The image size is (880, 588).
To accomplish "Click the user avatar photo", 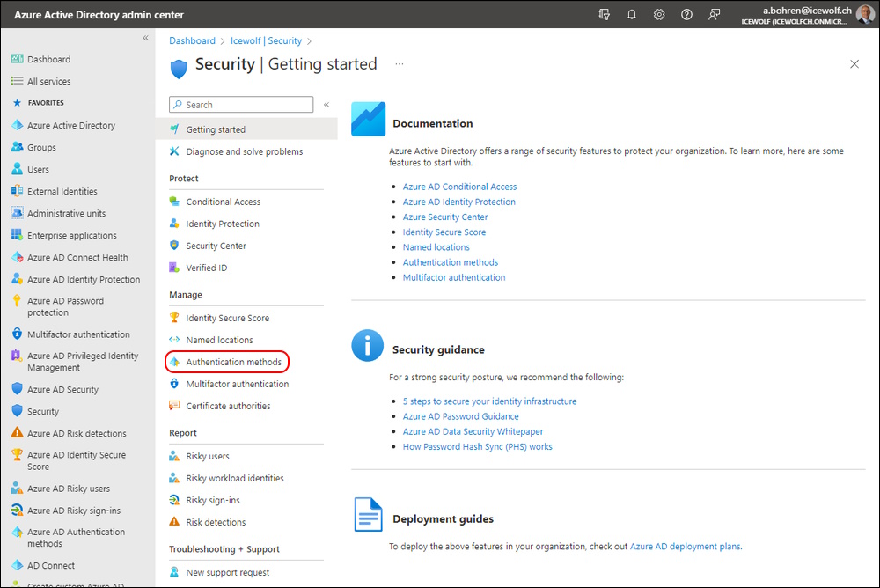I will (x=865, y=15).
